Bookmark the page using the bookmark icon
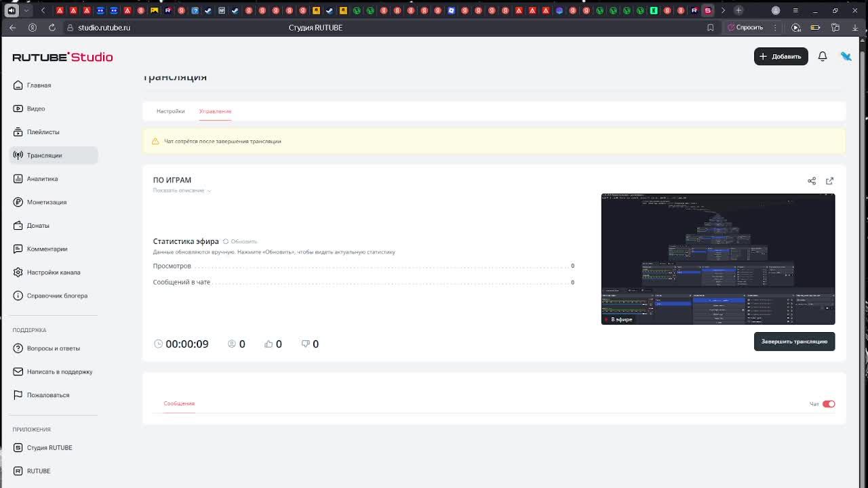This screenshot has width=868, height=488. coord(710,28)
